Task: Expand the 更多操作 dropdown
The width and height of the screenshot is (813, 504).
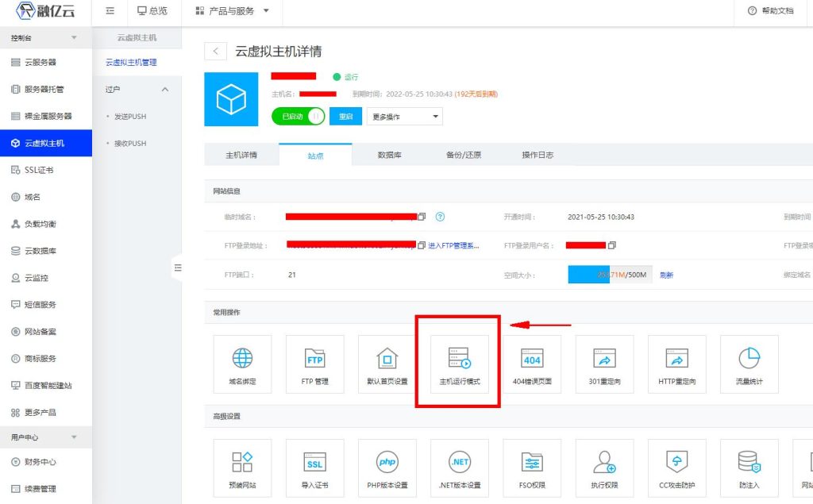Action: (405, 117)
